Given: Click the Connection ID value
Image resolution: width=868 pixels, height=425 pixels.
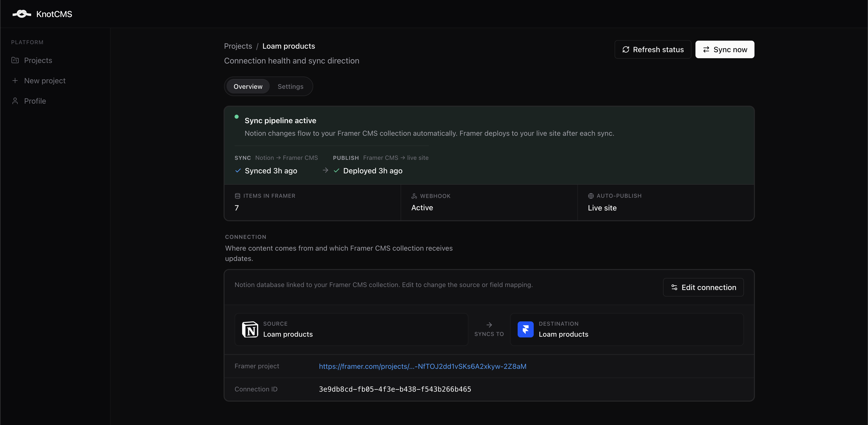Looking at the screenshot, I should pos(395,389).
